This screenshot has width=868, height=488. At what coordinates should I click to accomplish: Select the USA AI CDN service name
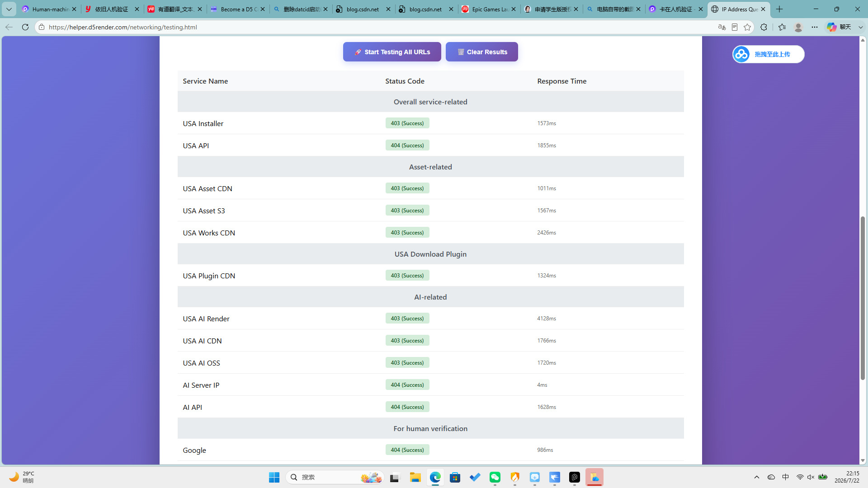coord(202,341)
